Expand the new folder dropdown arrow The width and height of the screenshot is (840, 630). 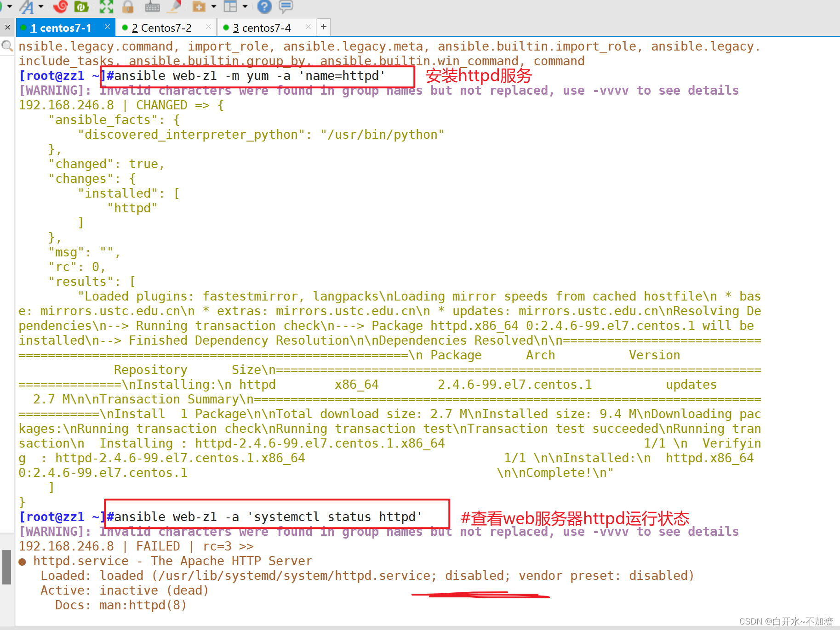pyautogui.click(x=214, y=6)
